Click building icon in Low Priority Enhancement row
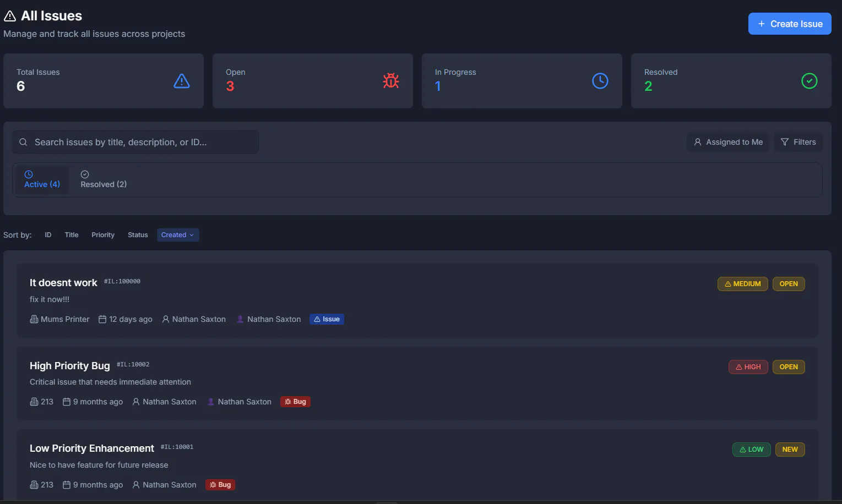 pos(34,485)
